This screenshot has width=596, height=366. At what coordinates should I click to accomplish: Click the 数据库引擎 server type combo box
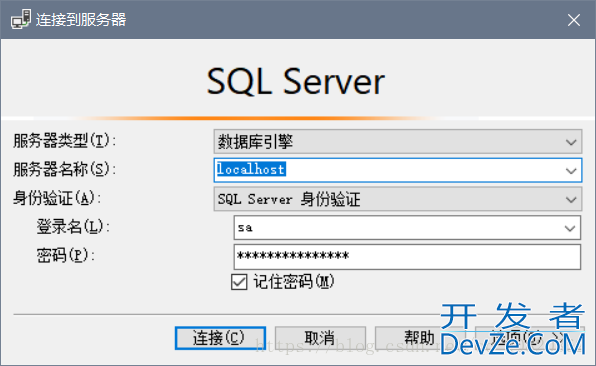click(398, 142)
